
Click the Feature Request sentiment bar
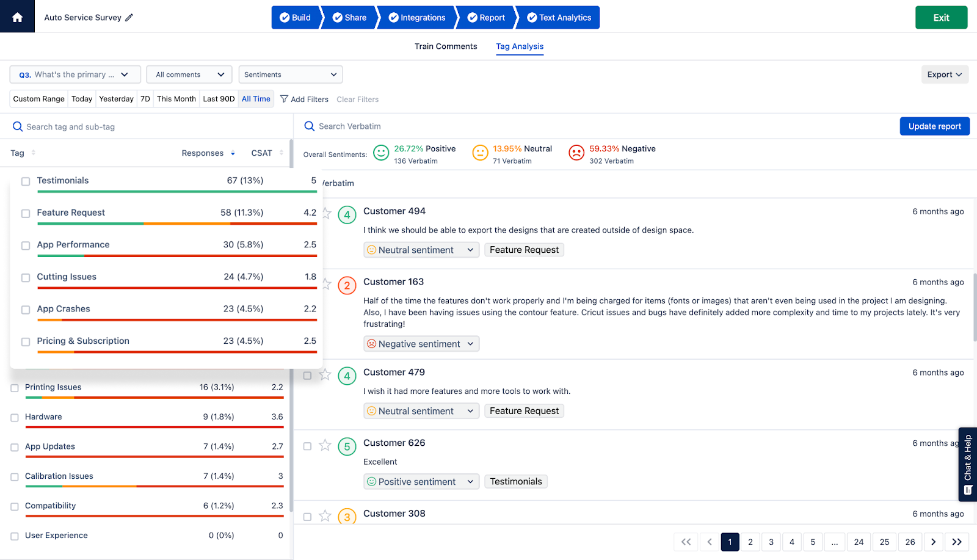(176, 224)
